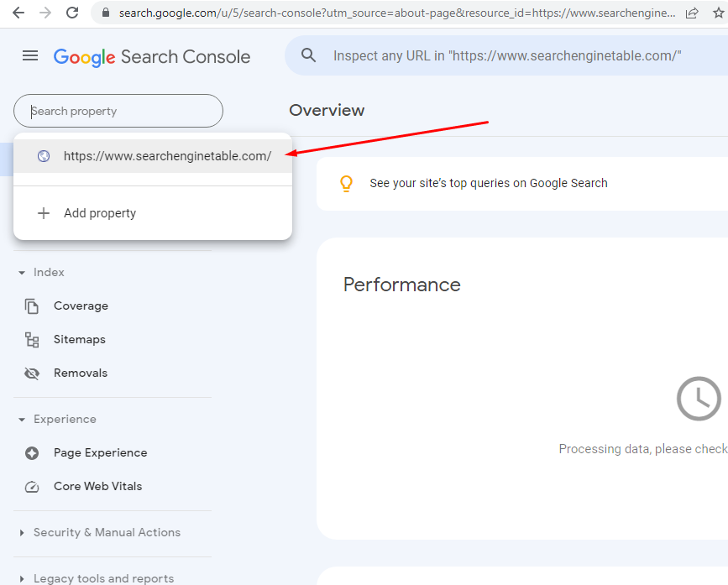Image resolution: width=728 pixels, height=585 pixels.
Task: Click the Sitemaps icon in sidebar
Action: point(32,340)
